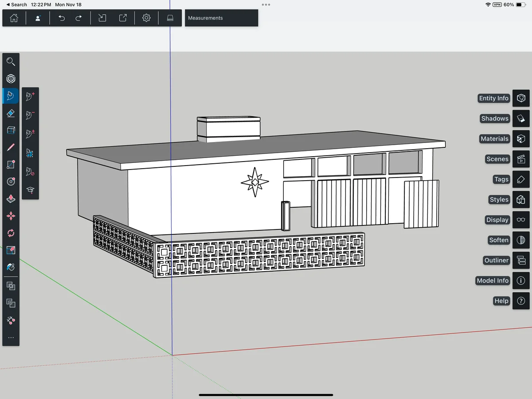
Task: Activate the Push/Pull tool
Action: (11, 199)
